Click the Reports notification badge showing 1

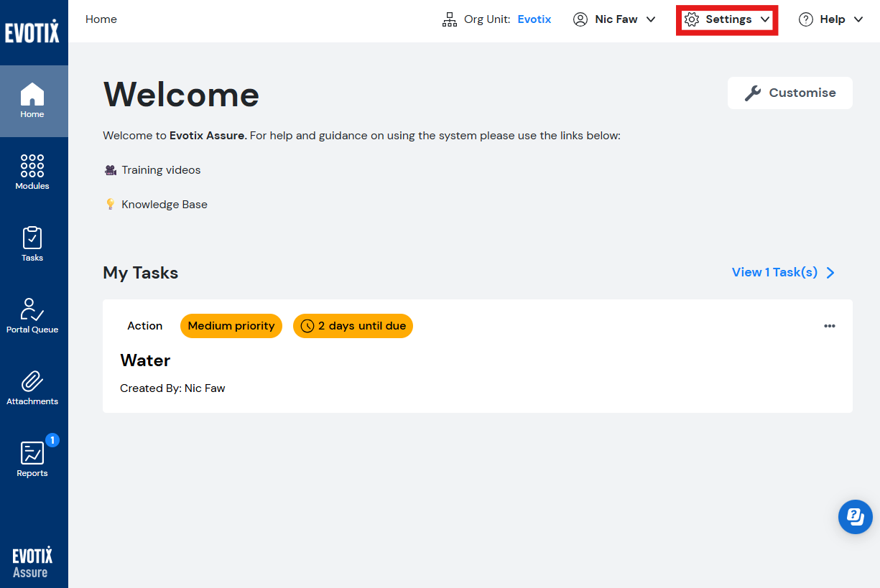[52, 440]
